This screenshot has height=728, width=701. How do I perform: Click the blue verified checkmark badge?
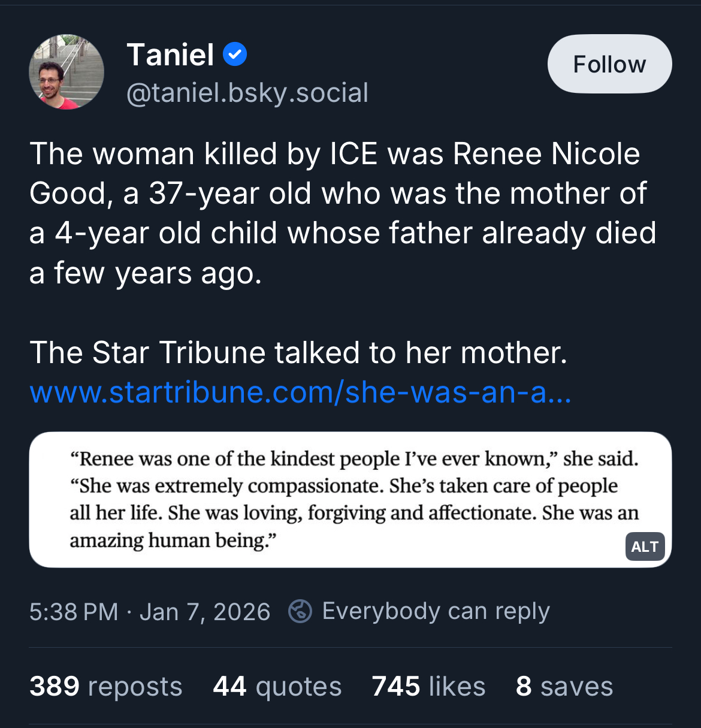(x=235, y=55)
